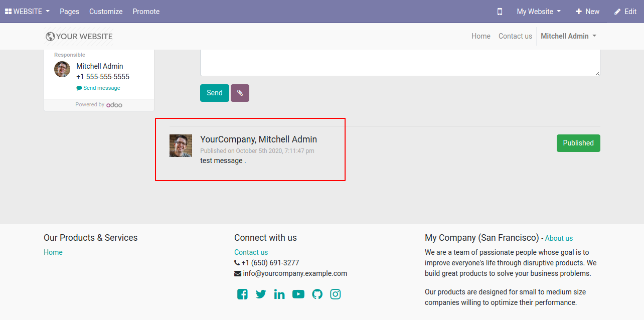Click the paperclip attachment button
The height and width of the screenshot is (320, 644).
(x=240, y=93)
